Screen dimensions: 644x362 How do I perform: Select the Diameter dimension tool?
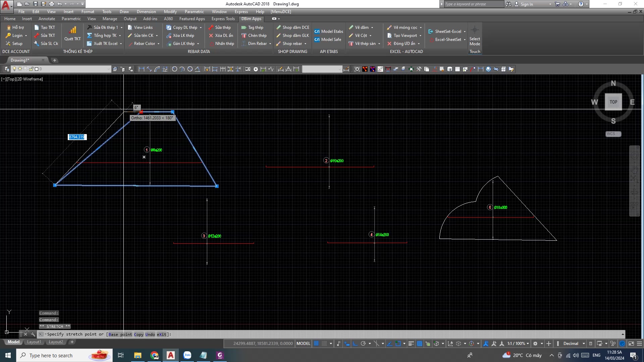coord(190,69)
